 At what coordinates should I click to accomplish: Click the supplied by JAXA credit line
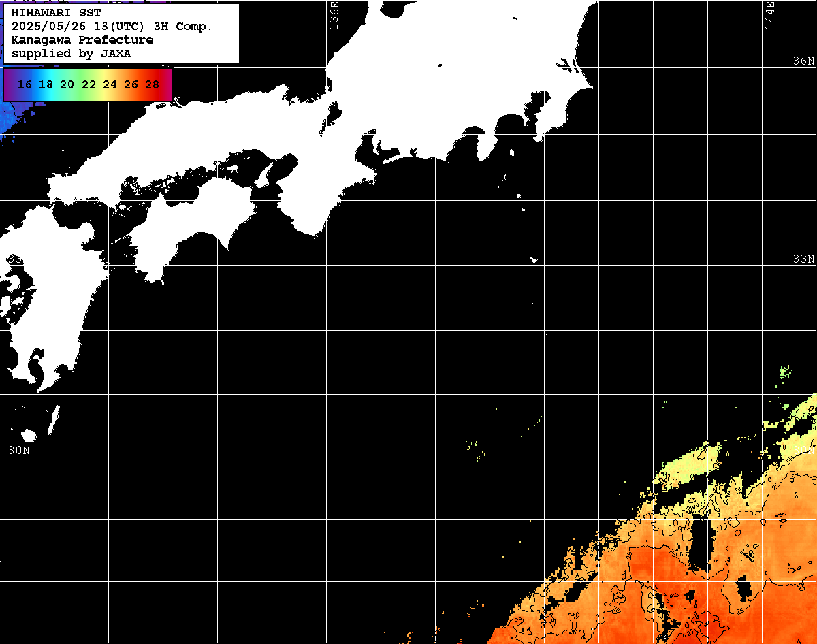click(x=71, y=54)
